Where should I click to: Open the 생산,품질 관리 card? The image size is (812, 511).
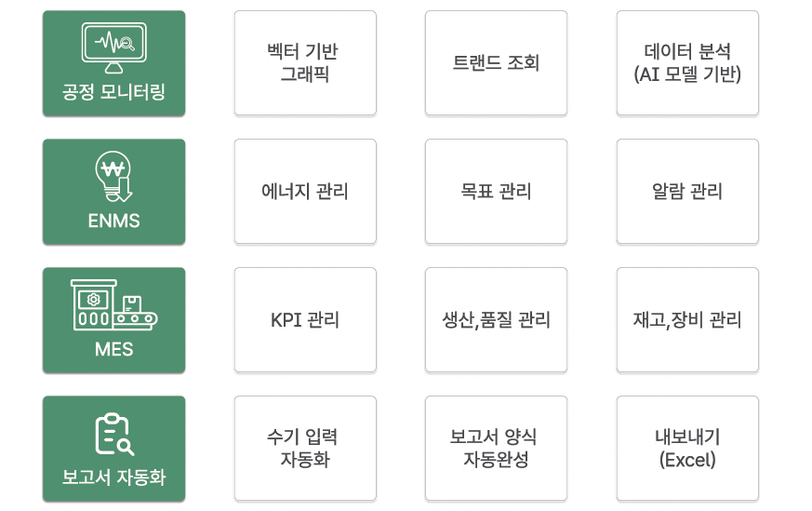click(496, 320)
